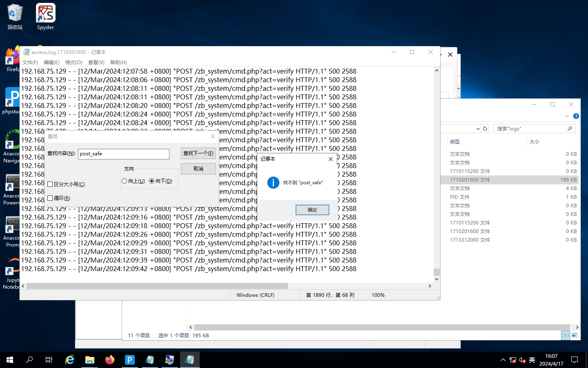
Task: Switch the input language indicator
Action: pos(532,360)
